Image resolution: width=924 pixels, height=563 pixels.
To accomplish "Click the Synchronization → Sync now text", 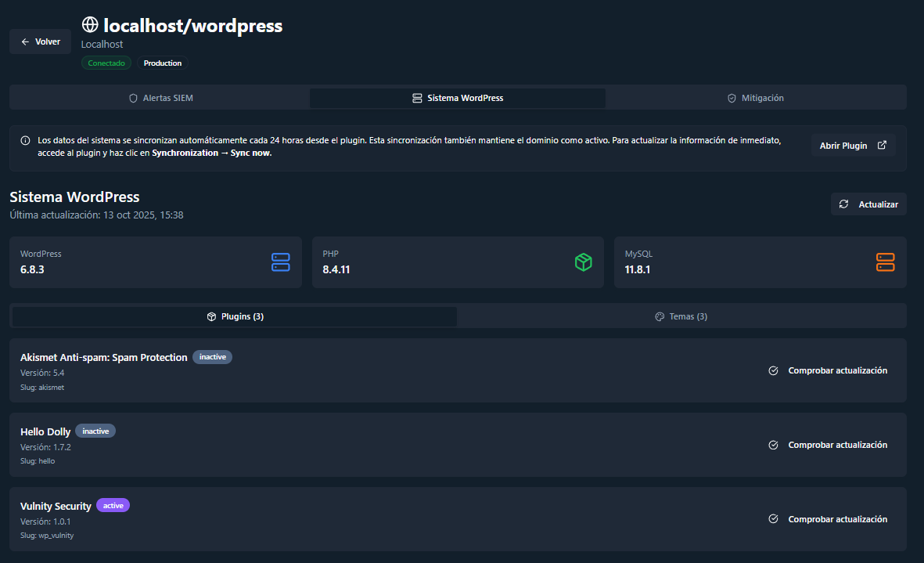I will point(211,153).
